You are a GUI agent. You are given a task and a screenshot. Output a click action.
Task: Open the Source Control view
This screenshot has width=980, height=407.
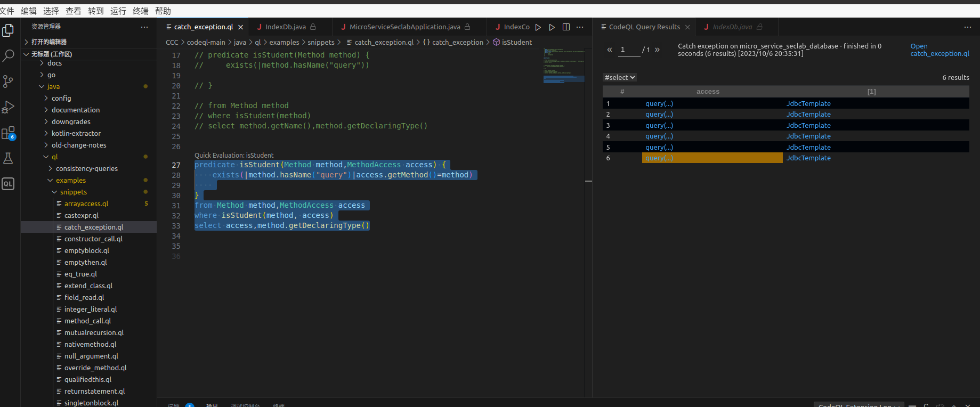(8, 82)
